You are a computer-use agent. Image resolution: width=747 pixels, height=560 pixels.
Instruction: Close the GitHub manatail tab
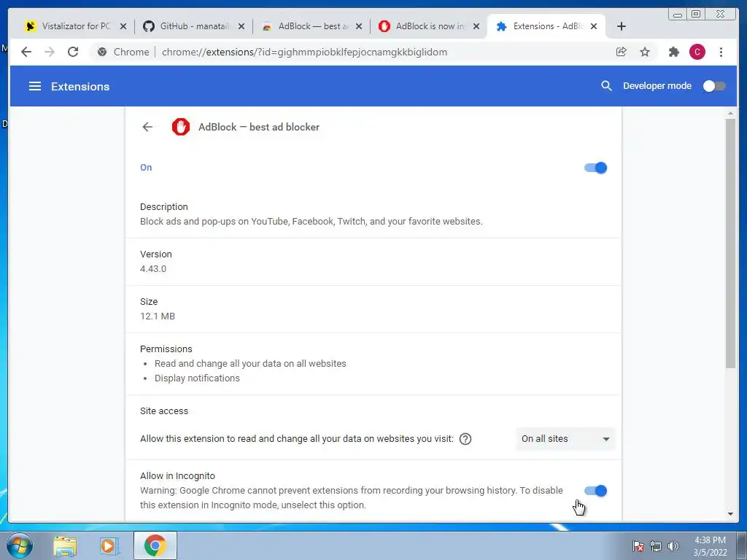241,26
